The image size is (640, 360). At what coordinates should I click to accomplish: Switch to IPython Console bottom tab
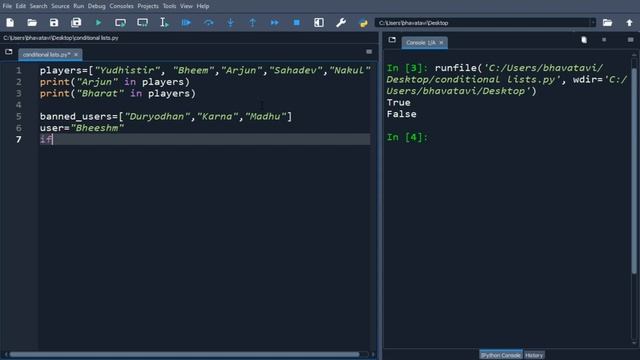tap(500, 355)
